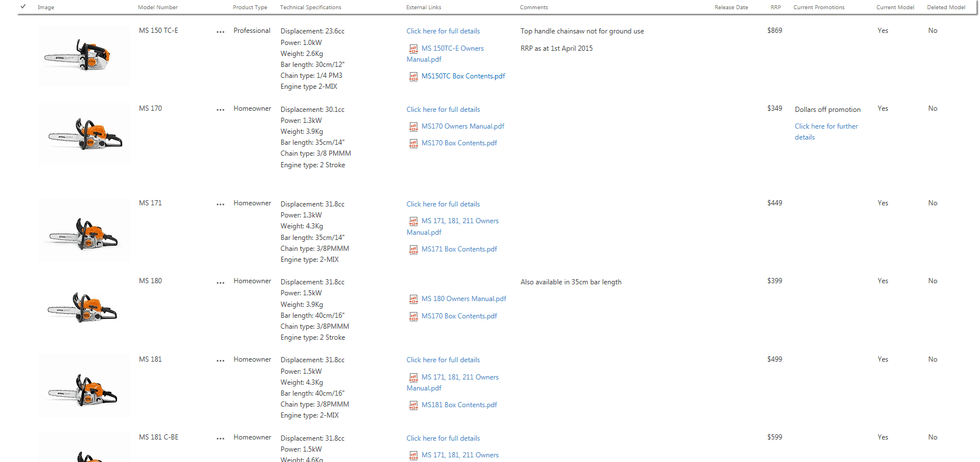Click the model number 'MS 181'
Viewport: 980px width, 462px height.
pos(150,359)
